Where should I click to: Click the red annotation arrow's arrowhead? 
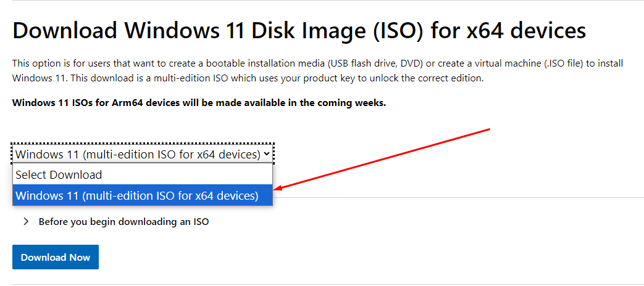[x=278, y=189]
